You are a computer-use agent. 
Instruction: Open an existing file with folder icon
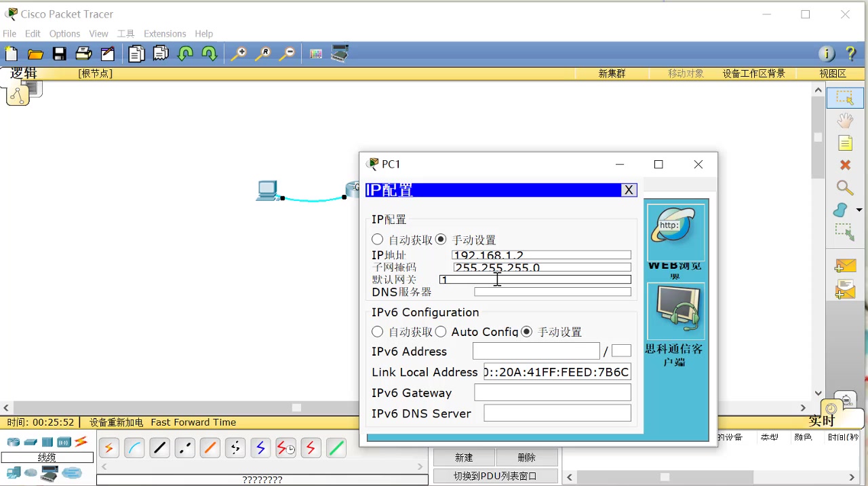[35, 54]
